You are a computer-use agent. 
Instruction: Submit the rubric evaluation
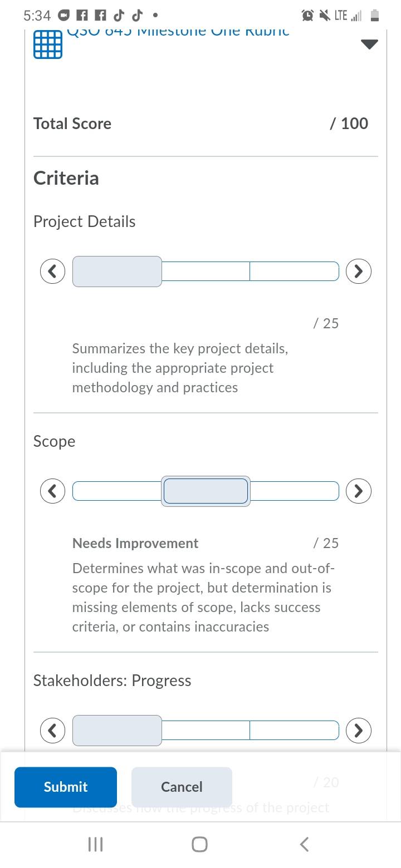coord(66,787)
